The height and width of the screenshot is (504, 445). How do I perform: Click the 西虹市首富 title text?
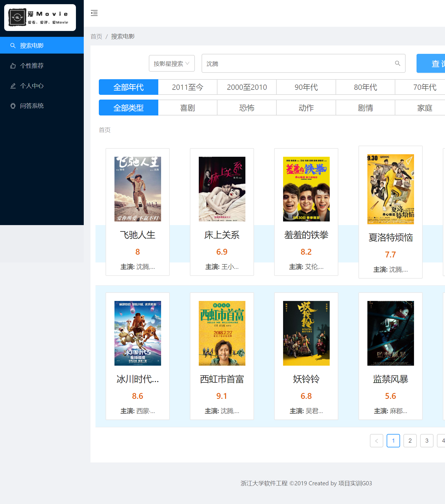tap(222, 379)
